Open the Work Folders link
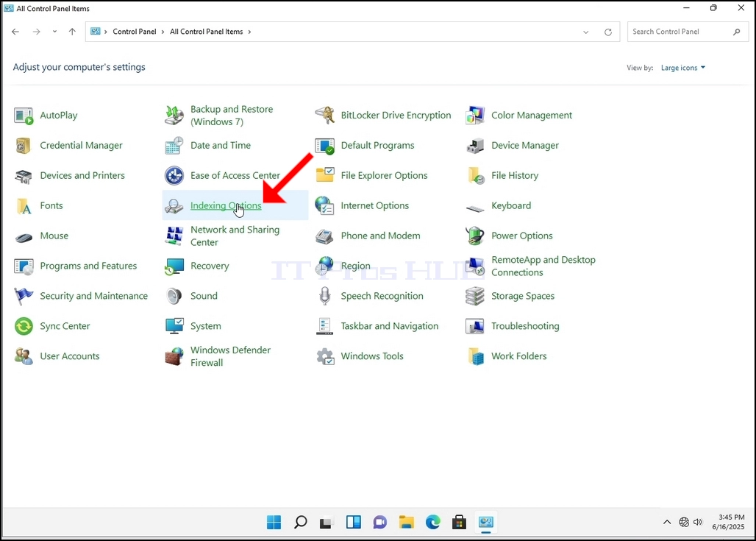 pyautogui.click(x=518, y=356)
